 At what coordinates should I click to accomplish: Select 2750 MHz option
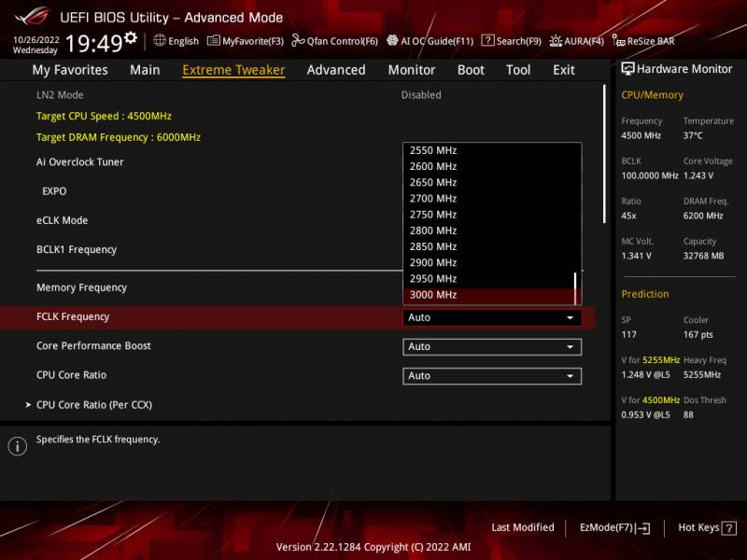pos(488,215)
